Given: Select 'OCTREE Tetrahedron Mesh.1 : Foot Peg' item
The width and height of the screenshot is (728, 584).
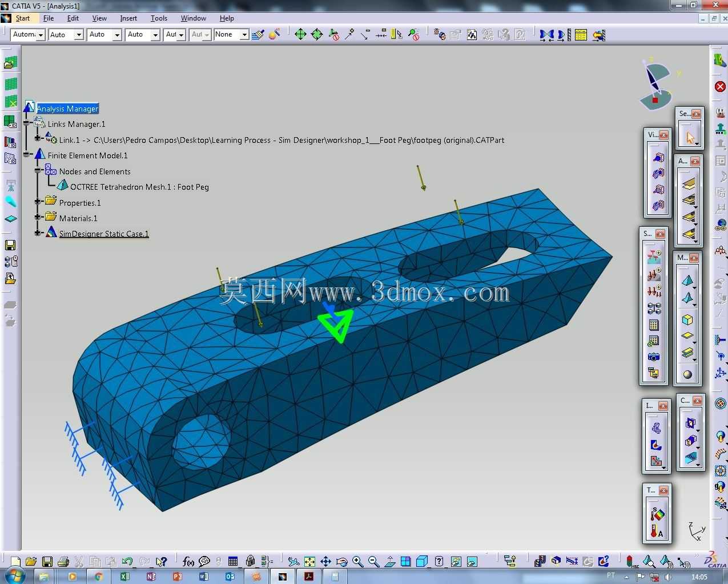Looking at the screenshot, I should [139, 187].
